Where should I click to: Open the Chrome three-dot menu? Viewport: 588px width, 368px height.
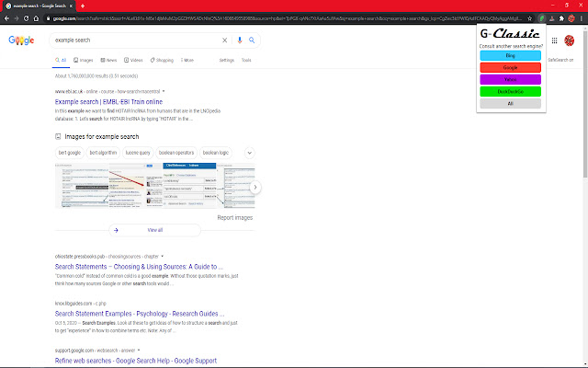[x=582, y=18]
